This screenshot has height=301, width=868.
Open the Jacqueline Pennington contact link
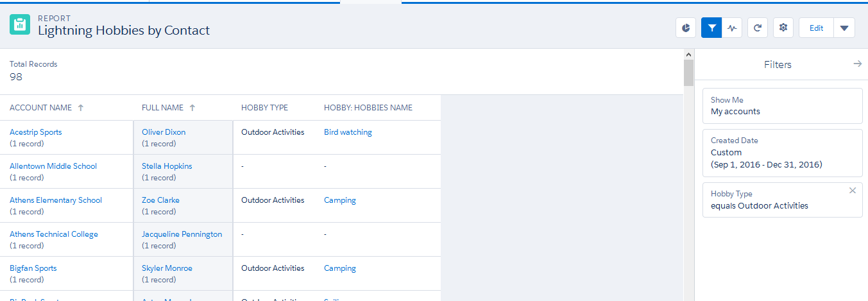(182, 234)
